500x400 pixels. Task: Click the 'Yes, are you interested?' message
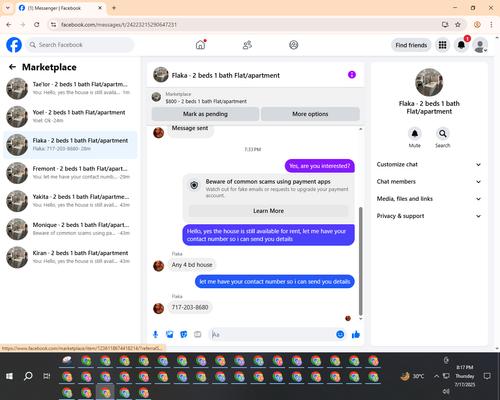[x=320, y=166]
